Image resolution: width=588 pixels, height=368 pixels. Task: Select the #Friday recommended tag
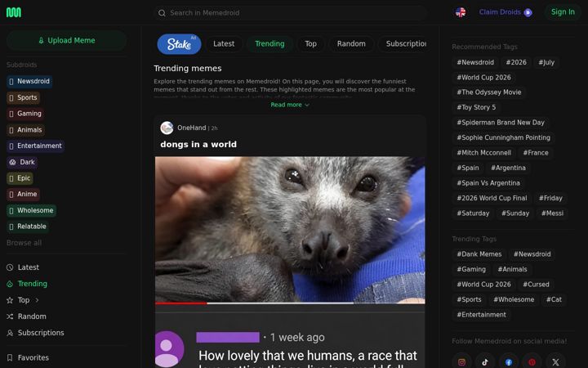click(x=551, y=198)
